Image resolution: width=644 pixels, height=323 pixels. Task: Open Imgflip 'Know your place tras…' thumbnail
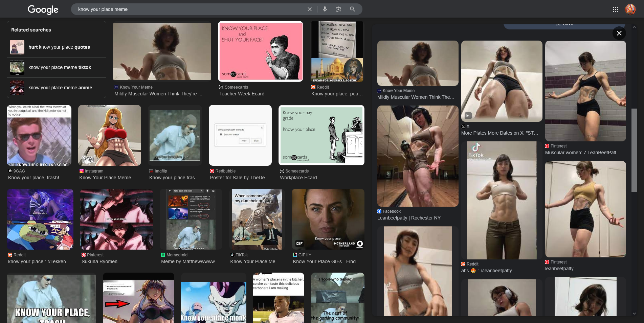(x=175, y=135)
